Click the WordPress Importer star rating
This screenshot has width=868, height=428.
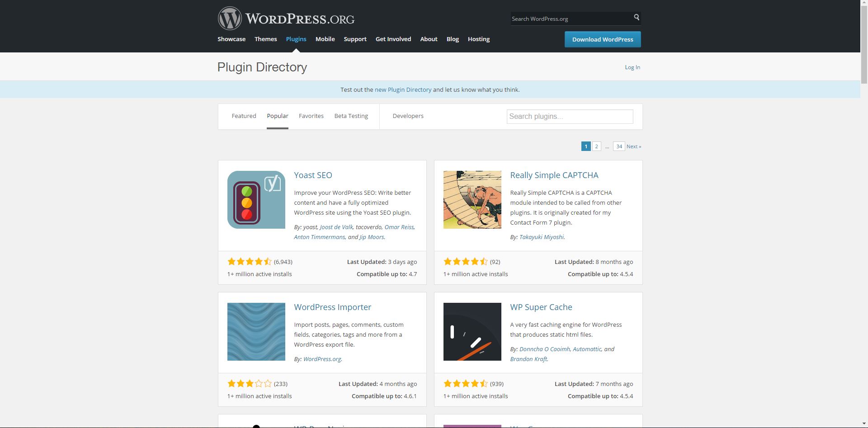pos(249,384)
